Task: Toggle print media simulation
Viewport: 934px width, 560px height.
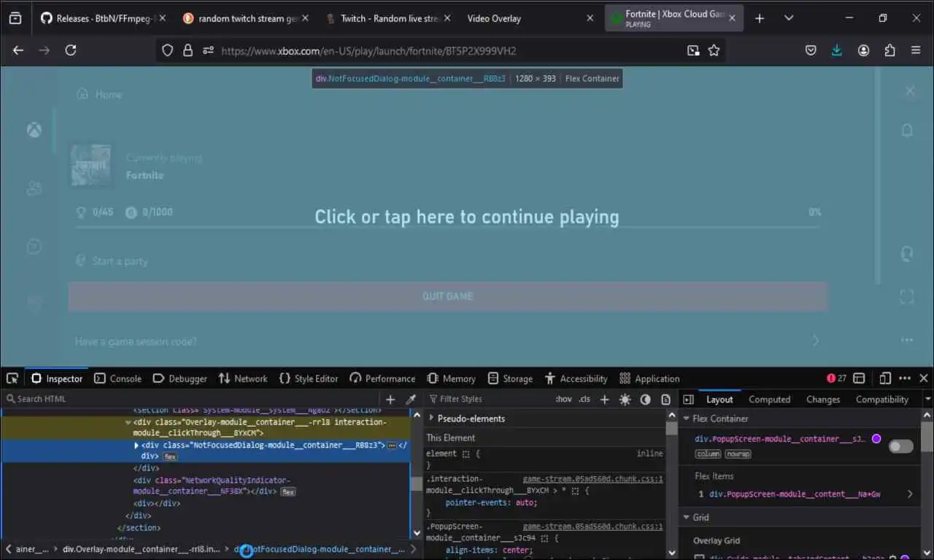Action: coord(665,399)
